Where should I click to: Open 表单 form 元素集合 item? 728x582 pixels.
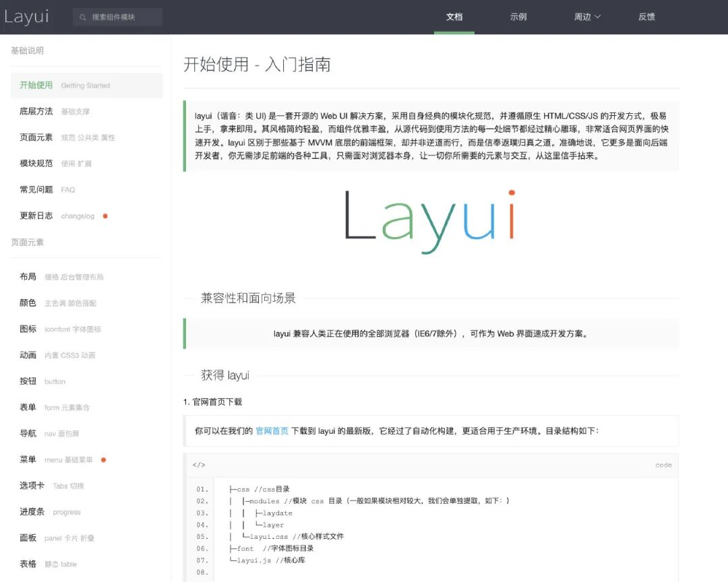tap(86, 407)
